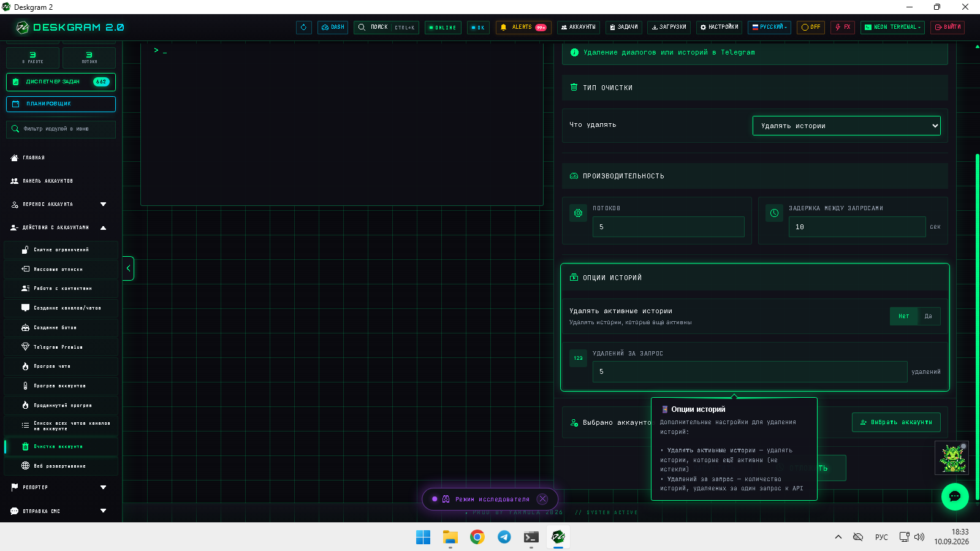Toggle the OFF power switch in top bar
The width and height of the screenshot is (980, 551).
(811, 28)
